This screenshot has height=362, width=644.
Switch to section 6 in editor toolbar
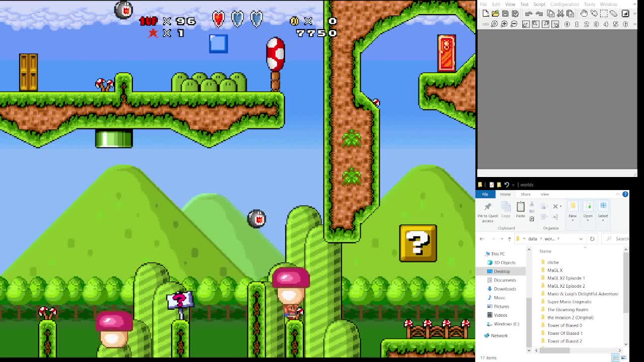point(625,24)
